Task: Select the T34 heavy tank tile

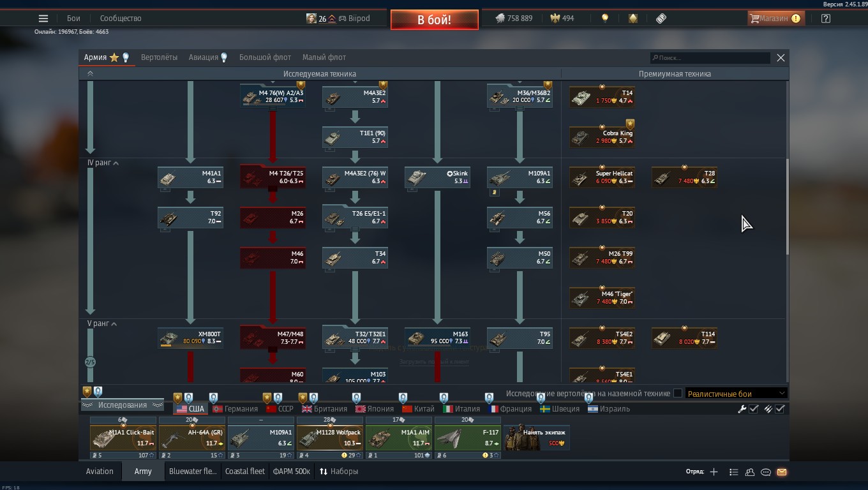Action: pos(355,258)
